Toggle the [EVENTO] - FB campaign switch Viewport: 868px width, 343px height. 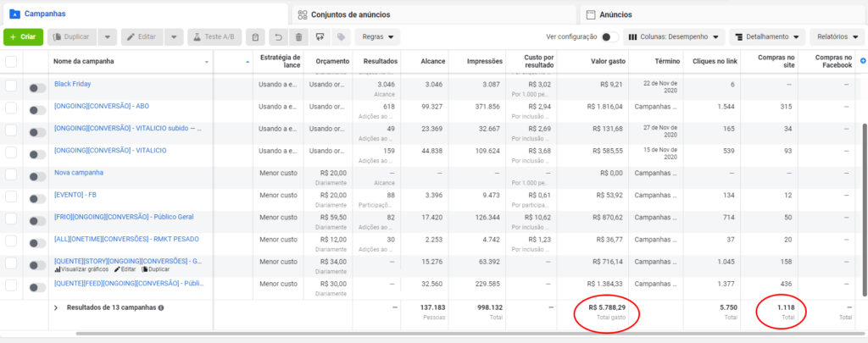[36, 199]
